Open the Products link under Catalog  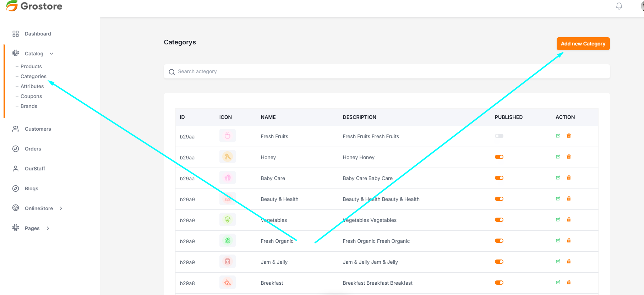[31, 66]
